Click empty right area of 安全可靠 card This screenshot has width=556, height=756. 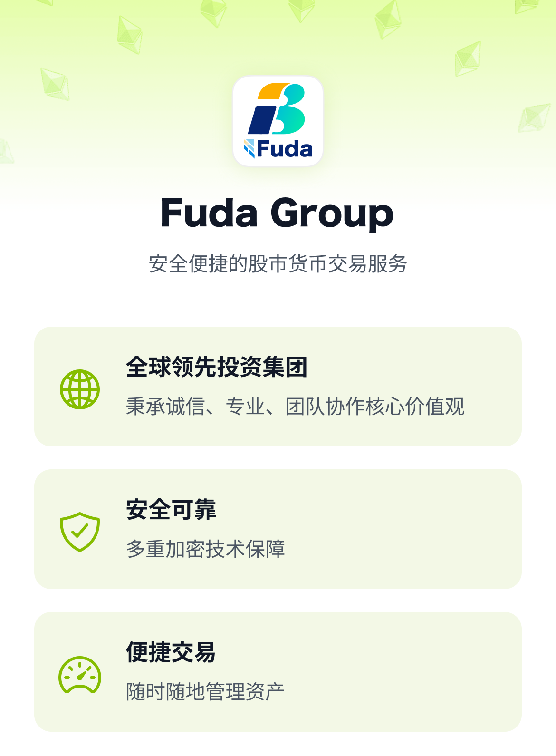[x=428, y=529]
